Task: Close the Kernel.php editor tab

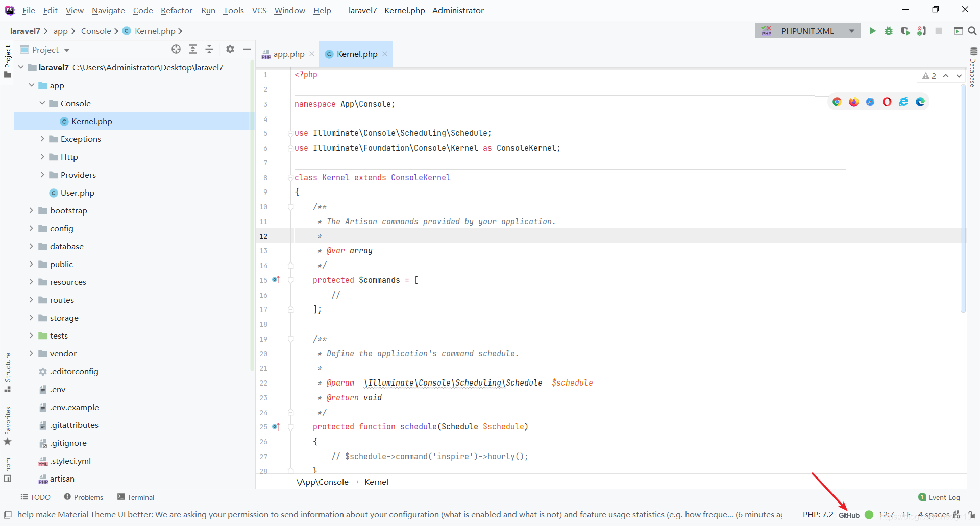Action: pyautogui.click(x=385, y=54)
